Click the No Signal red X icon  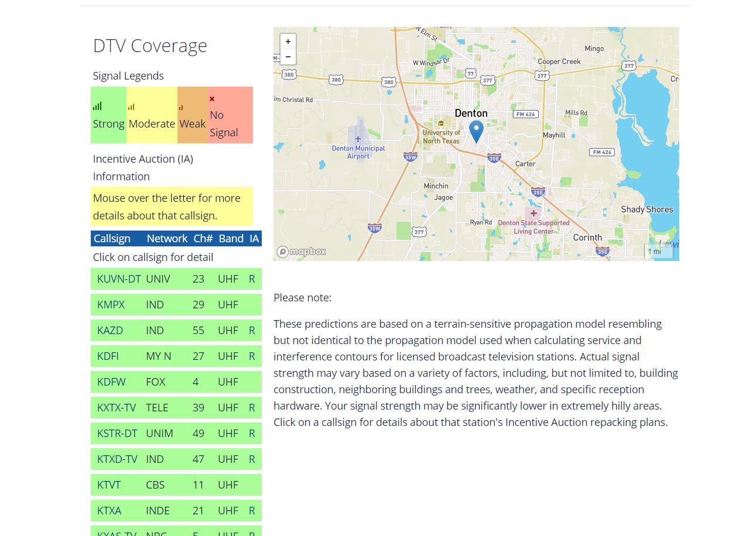[212, 99]
